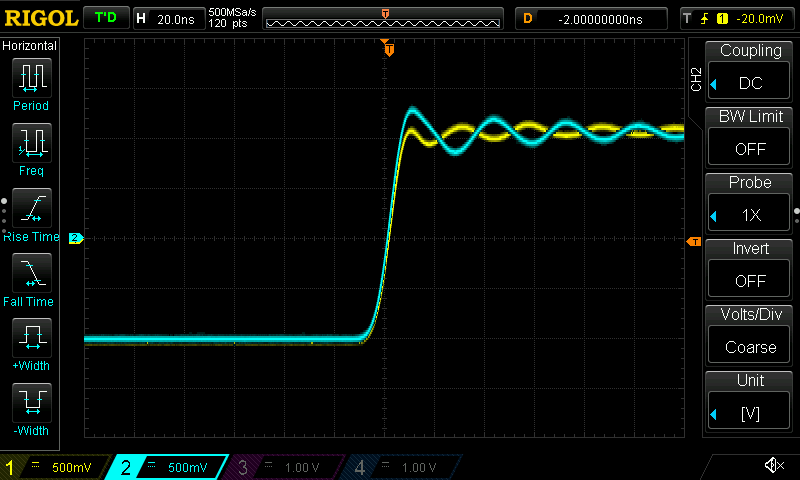Click the trigger source channel 1 badge
800x480 pixels.
[722, 19]
